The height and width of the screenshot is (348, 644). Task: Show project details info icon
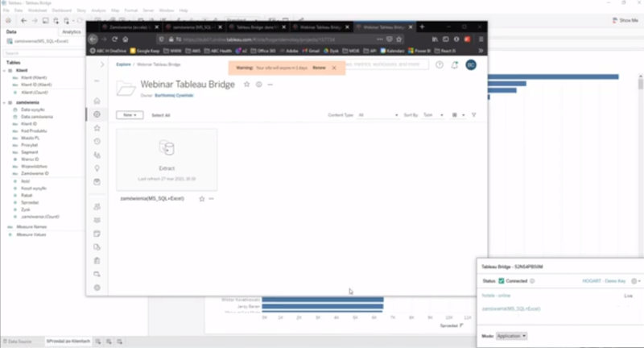click(258, 85)
